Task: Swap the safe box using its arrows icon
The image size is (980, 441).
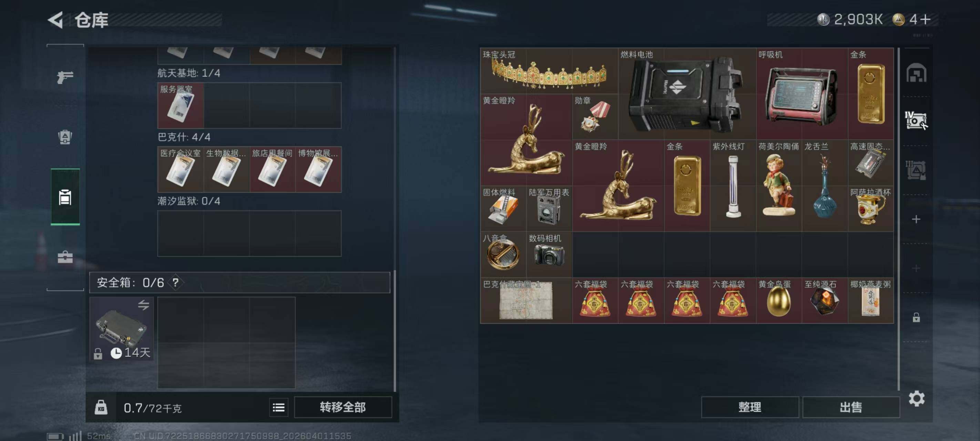Action: pyautogui.click(x=143, y=305)
